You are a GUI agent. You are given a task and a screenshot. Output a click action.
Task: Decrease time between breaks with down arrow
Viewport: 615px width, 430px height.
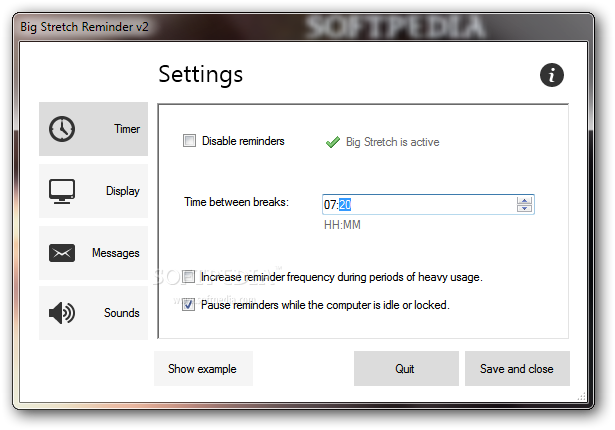tap(524, 208)
